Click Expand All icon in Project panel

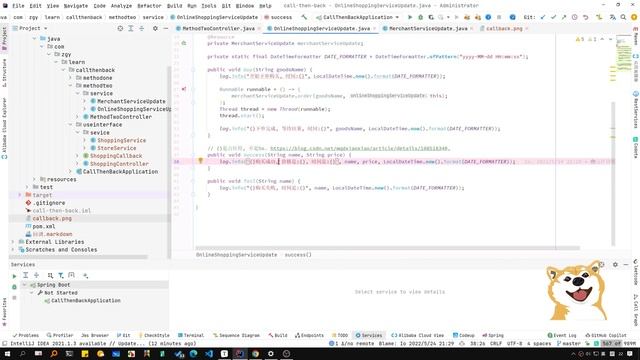pos(131,29)
